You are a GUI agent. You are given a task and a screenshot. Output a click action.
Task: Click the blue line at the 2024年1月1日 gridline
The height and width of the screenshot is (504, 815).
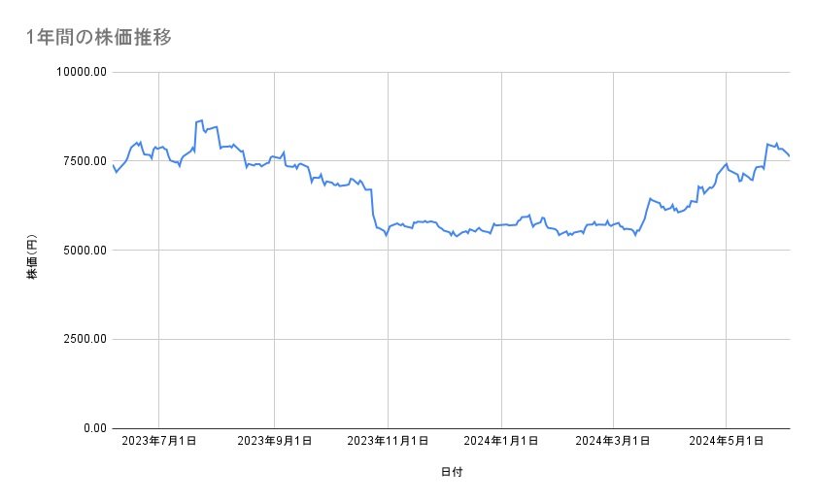click(501, 224)
